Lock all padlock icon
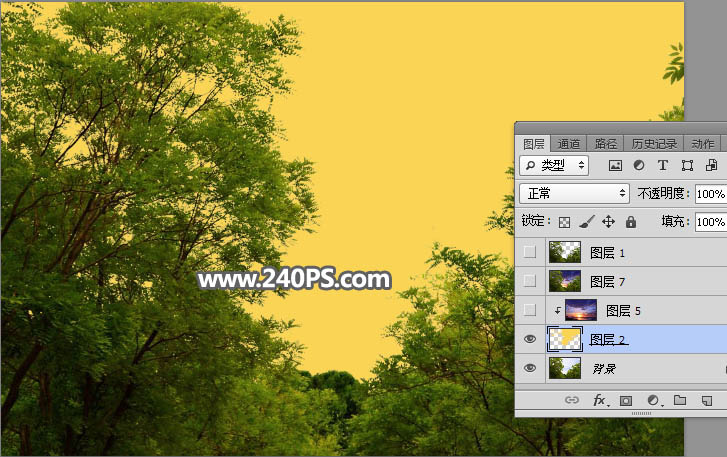This screenshot has height=457, width=727. tap(631, 222)
